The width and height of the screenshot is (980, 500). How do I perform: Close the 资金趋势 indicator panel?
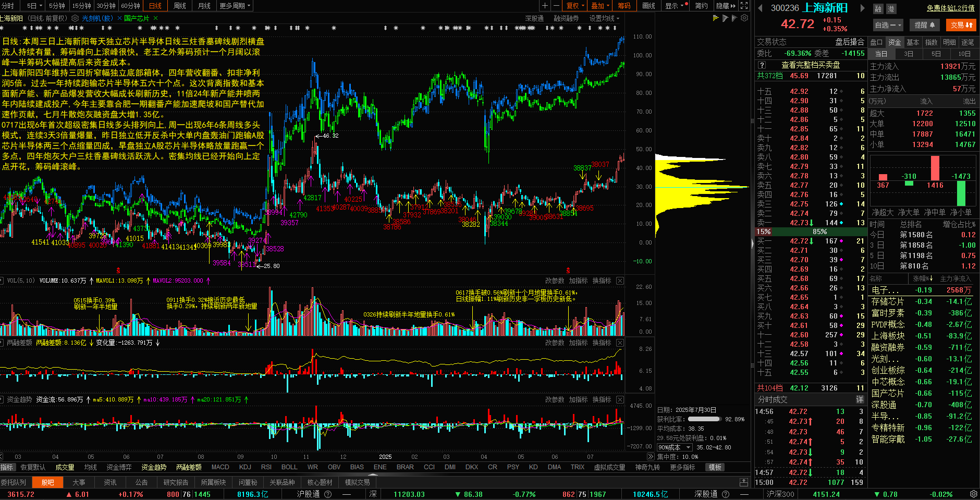pyautogui.click(x=620, y=399)
